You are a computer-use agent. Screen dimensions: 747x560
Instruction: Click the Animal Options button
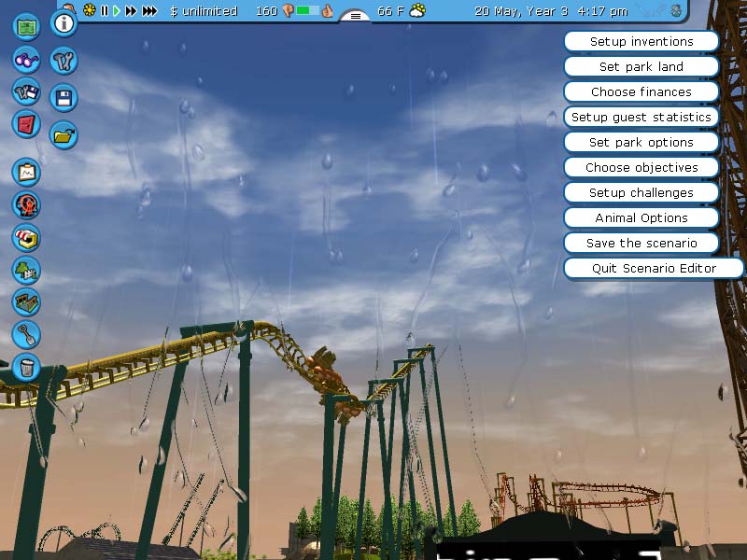pyautogui.click(x=641, y=218)
